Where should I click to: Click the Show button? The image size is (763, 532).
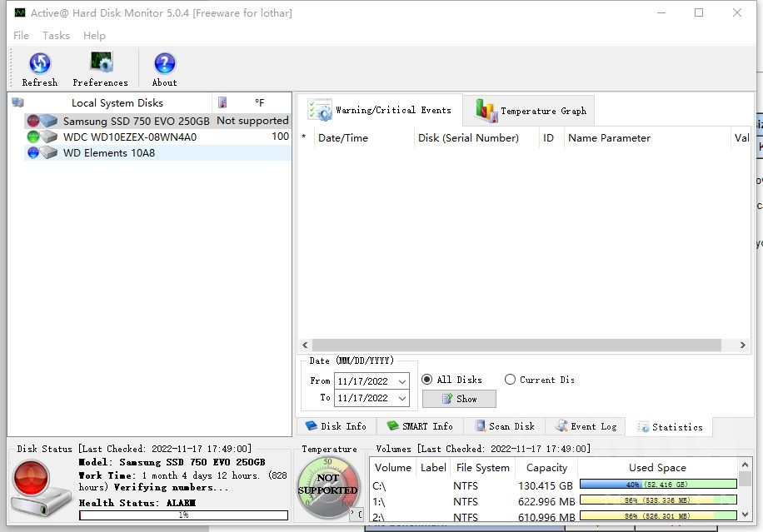[459, 399]
